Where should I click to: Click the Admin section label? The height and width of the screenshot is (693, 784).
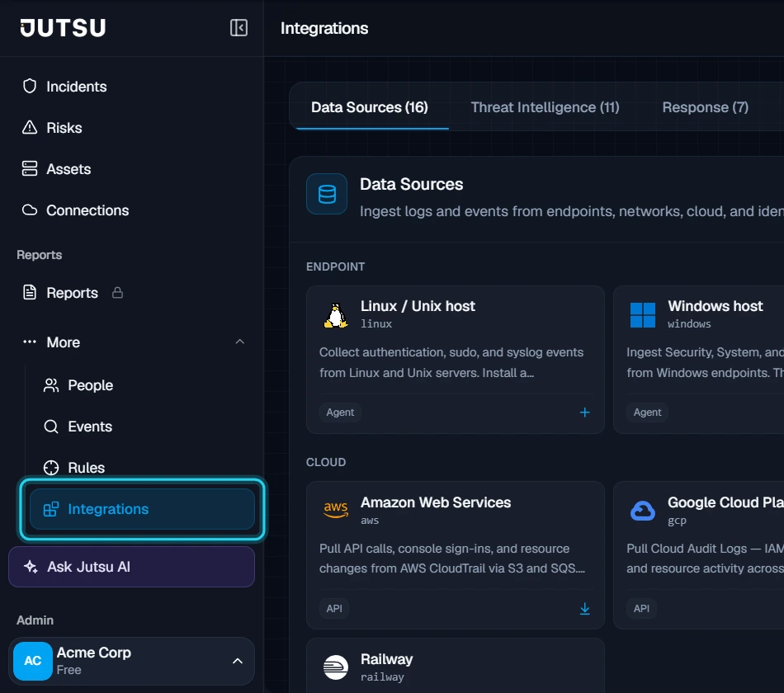click(35, 620)
